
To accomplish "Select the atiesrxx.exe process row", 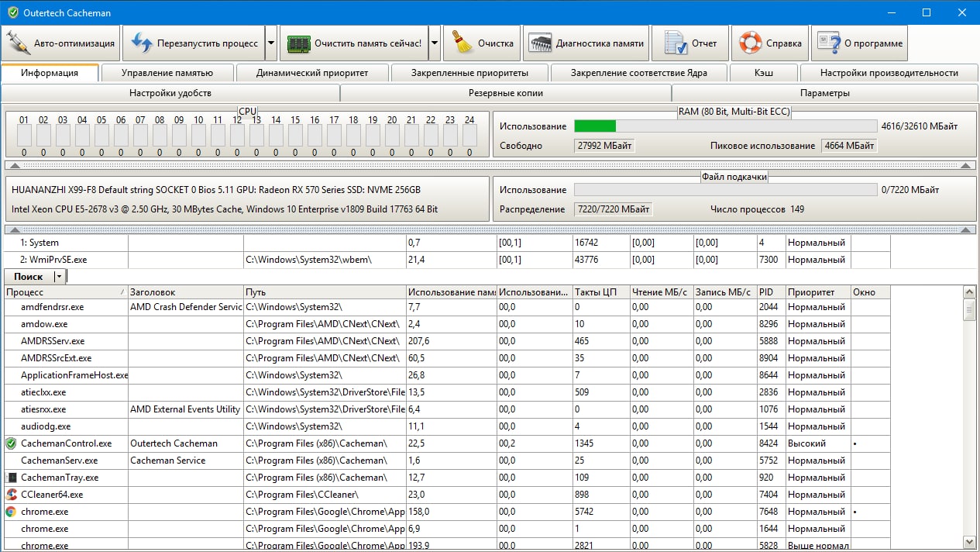I will click(x=447, y=409).
